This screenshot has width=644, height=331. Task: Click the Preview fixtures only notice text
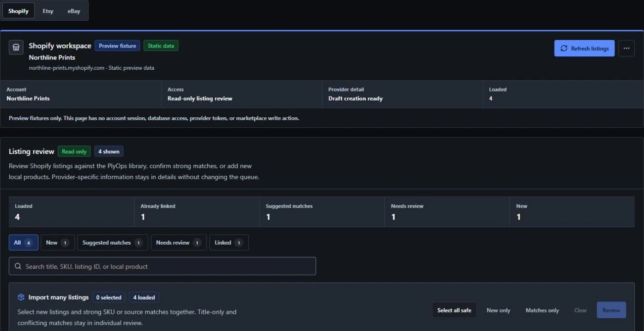click(x=154, y=118)
